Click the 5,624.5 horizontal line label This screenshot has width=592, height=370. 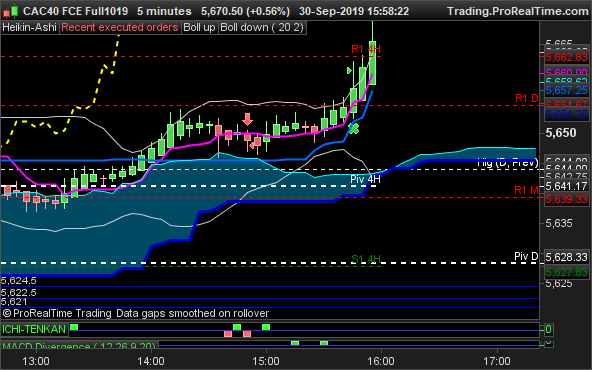[19, 281]
